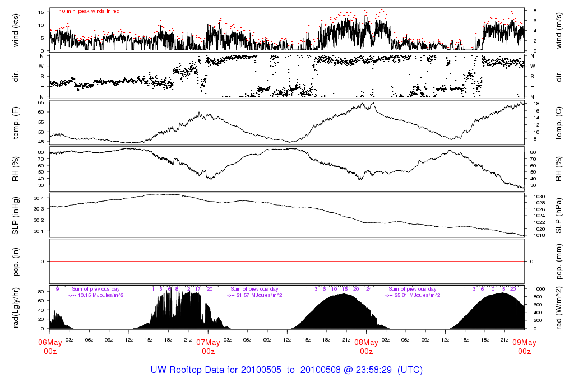Select the 'rad (W/m^2)' axis label
The image size is (574, 392).
[559, 307]
